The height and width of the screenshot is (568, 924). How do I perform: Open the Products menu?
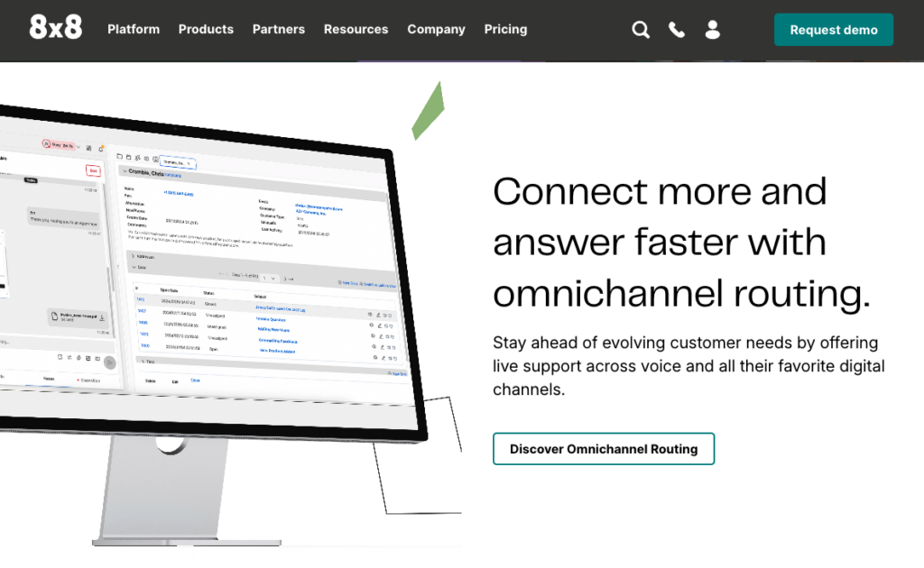pyautogui.click(x=206, y=30)
